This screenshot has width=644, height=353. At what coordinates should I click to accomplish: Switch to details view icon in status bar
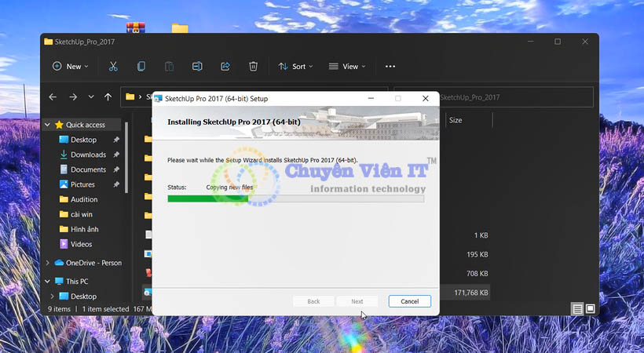point(577,309)
